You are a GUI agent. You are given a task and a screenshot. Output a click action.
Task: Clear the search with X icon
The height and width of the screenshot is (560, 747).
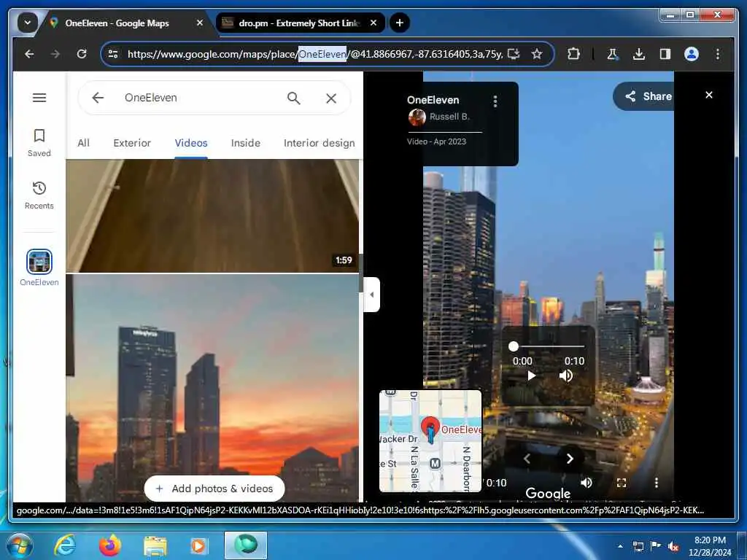(x=331, y=98)
